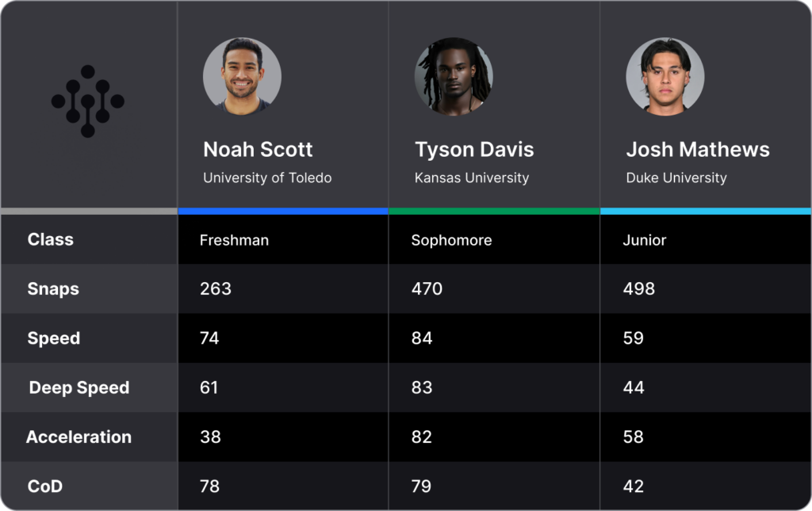
Task: Open Tyson Davis's profile photo
Action: click(454, 76)
